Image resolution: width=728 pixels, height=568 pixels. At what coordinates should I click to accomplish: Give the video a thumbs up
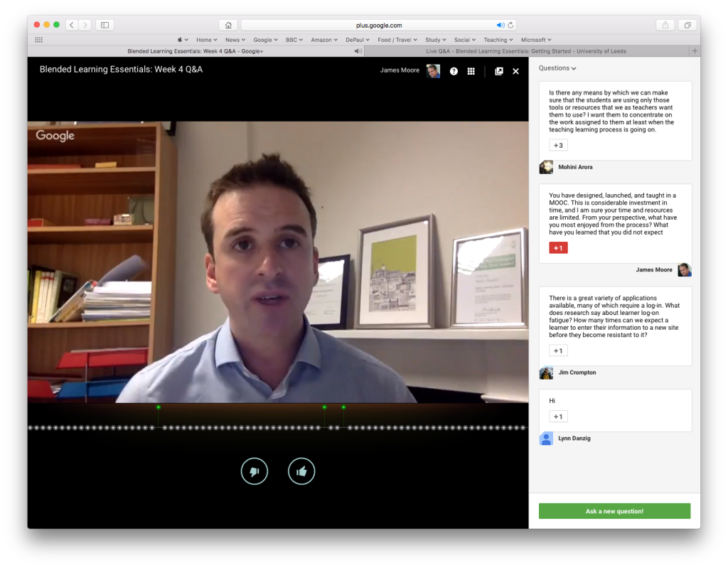click(301, 471)
